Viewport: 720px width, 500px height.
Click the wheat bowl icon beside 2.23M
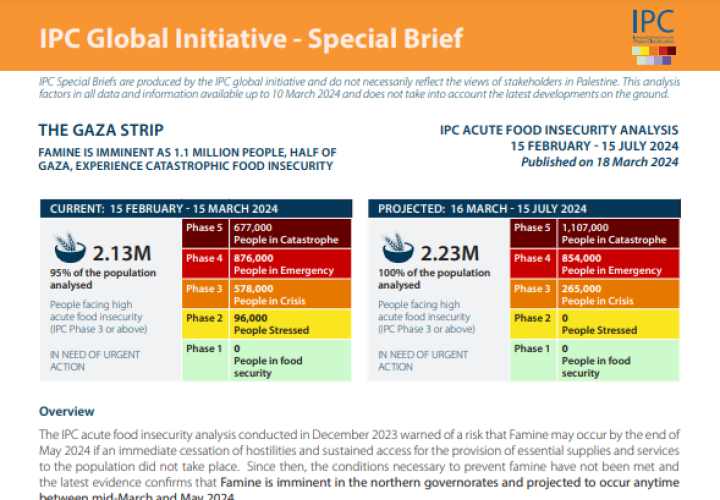(x=398, y=247)
